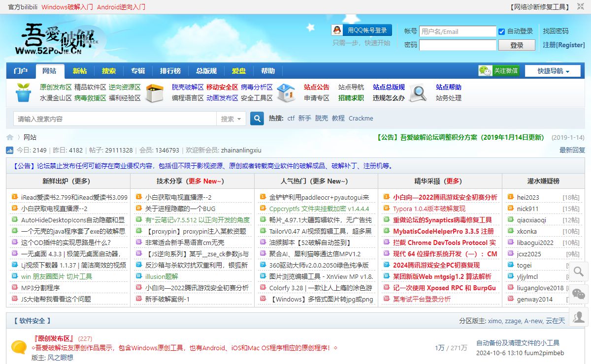The width and height of the screenshot is (591, 364).
Task: Click the Crackme hot search term
Action: tap(361, 118)
